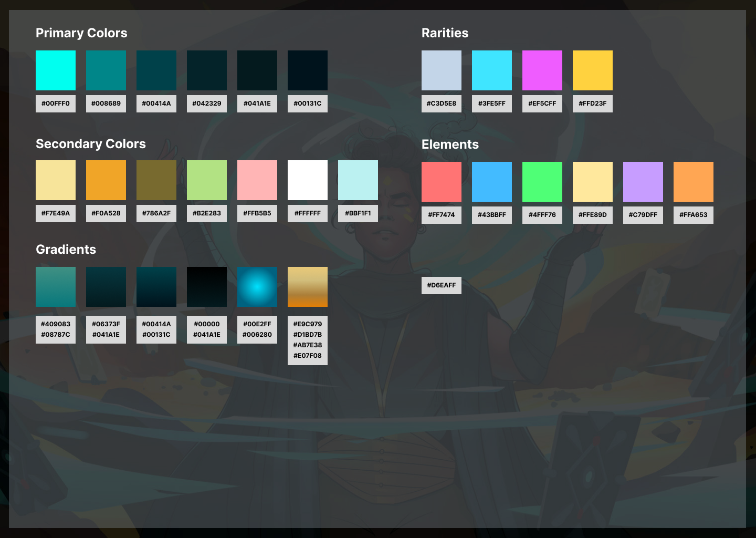
Task: Select the coral red #FF7474 element swatch
Action: point(442,182)
